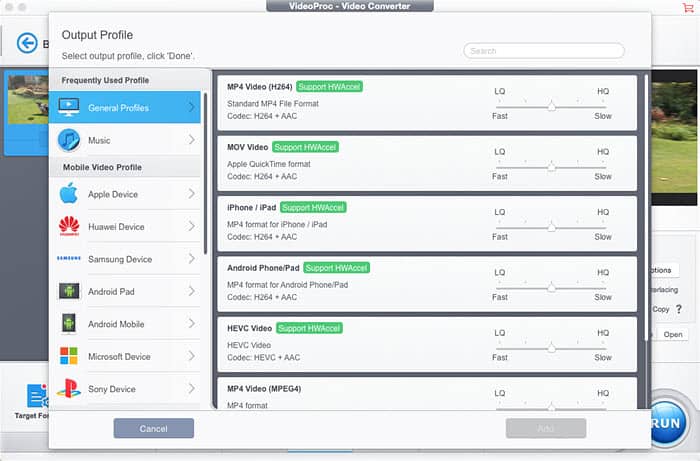
Task: Click MP4 Video (H264) Support HWAccel badge
Action: click(x=329, y=87)
